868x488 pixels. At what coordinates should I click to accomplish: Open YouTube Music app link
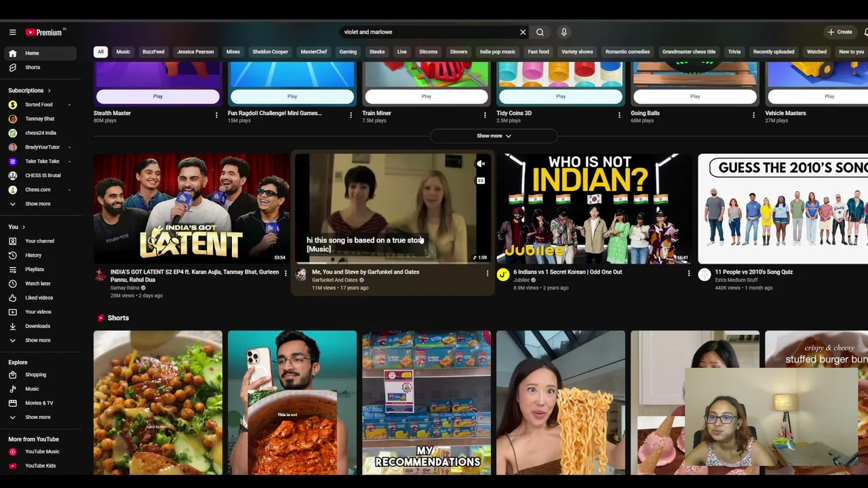pyautogui.click(x=41, y=451)
